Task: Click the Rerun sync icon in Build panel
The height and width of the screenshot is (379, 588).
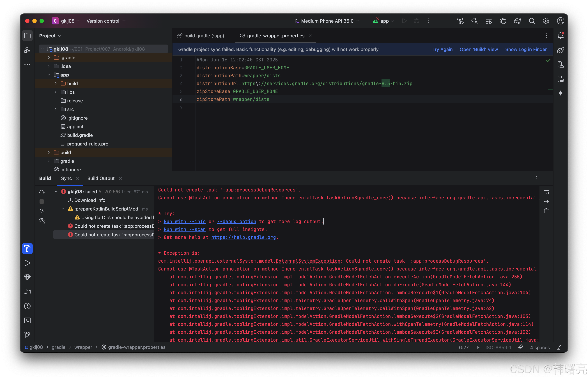Action: [42, 192]
